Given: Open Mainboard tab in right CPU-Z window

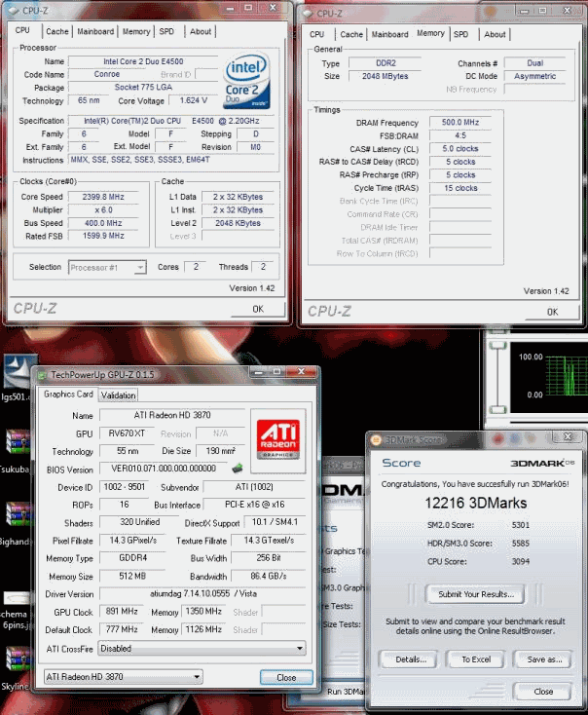Looking at the screenshot, I should tap(389, 34).
